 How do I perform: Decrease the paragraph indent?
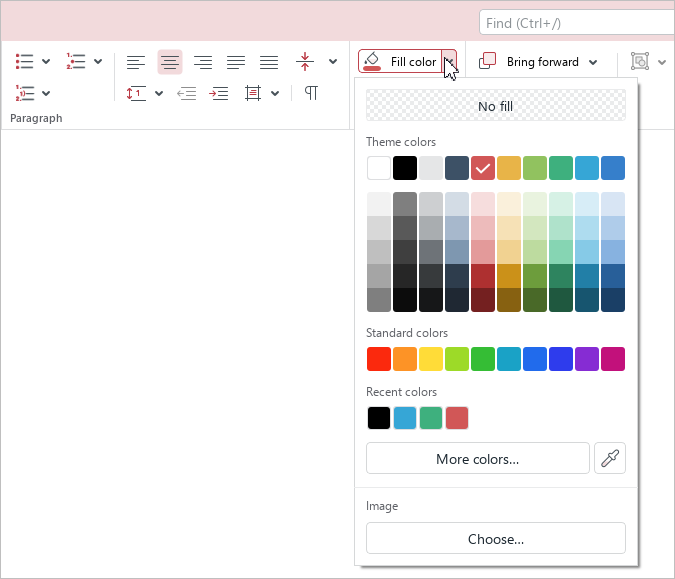point(186,93)
